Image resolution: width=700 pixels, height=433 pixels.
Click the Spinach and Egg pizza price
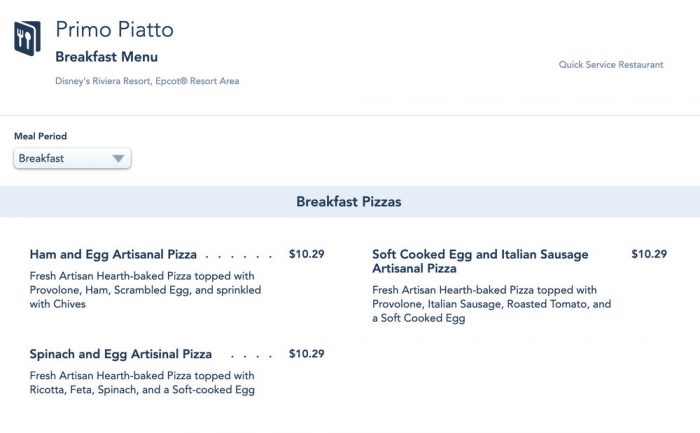(306, 354)
